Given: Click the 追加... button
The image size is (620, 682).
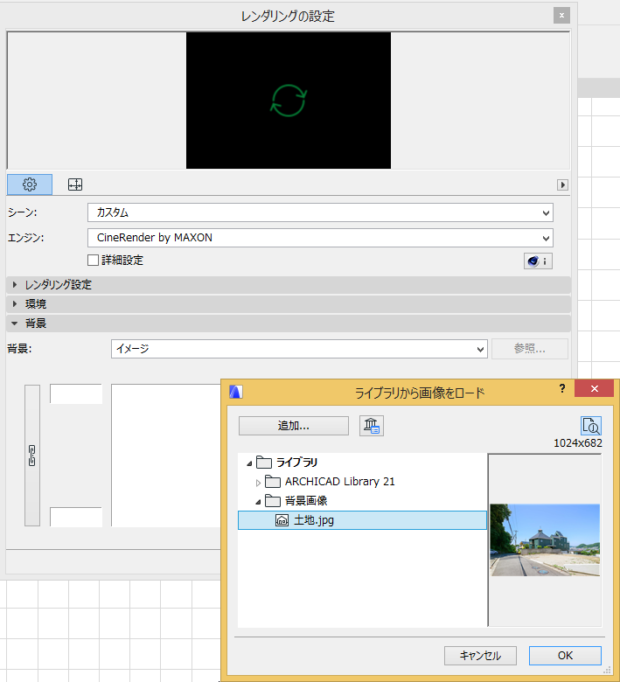Looking at the screenshot, I should coord(294,426).
